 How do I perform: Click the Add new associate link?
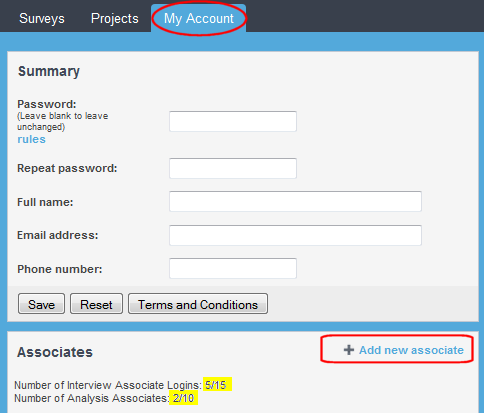pyautogui.click(x=411, y=350)
